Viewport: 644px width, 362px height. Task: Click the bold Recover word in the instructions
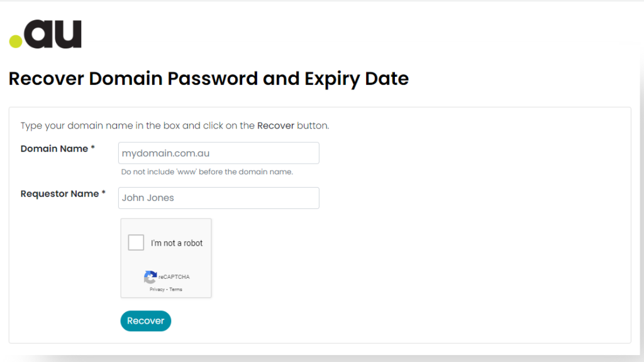tap(275, 125)
